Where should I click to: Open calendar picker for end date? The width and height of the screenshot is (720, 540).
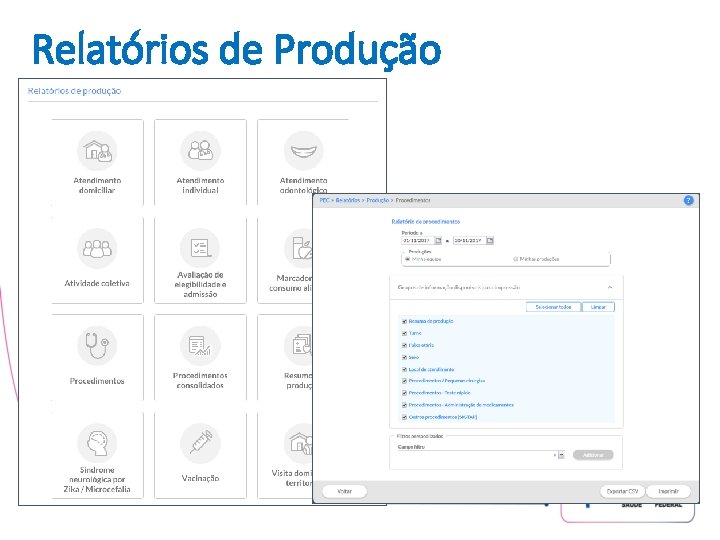[490, 241]
